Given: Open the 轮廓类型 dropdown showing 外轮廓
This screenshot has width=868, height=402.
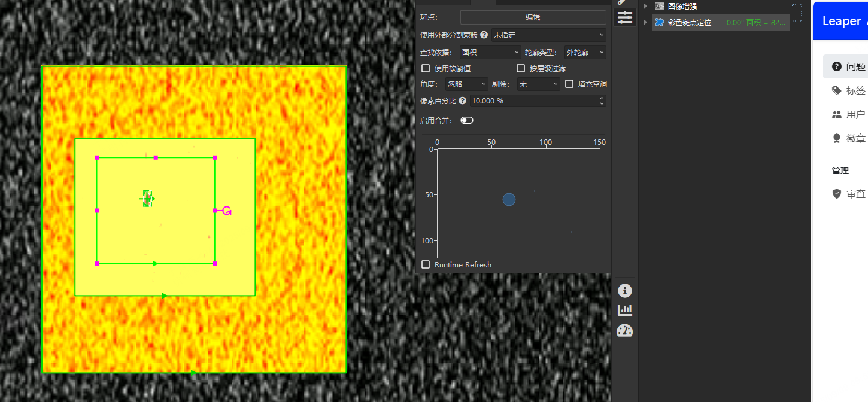Looking at the screenshot, I should [x=585, y=53].
